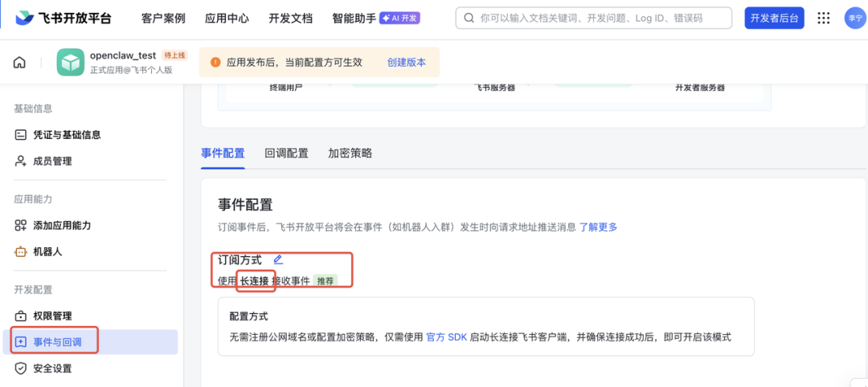Go to 成员管理 in the sidebar

pyautogui.click(x=52, y=161)
